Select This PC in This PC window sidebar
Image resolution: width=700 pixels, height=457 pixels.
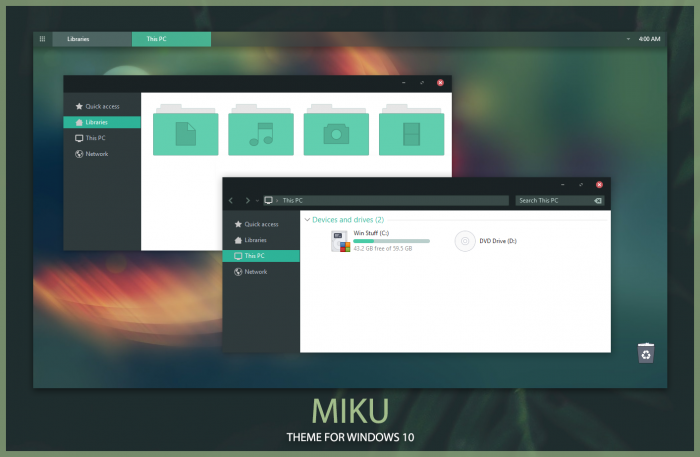261,256
